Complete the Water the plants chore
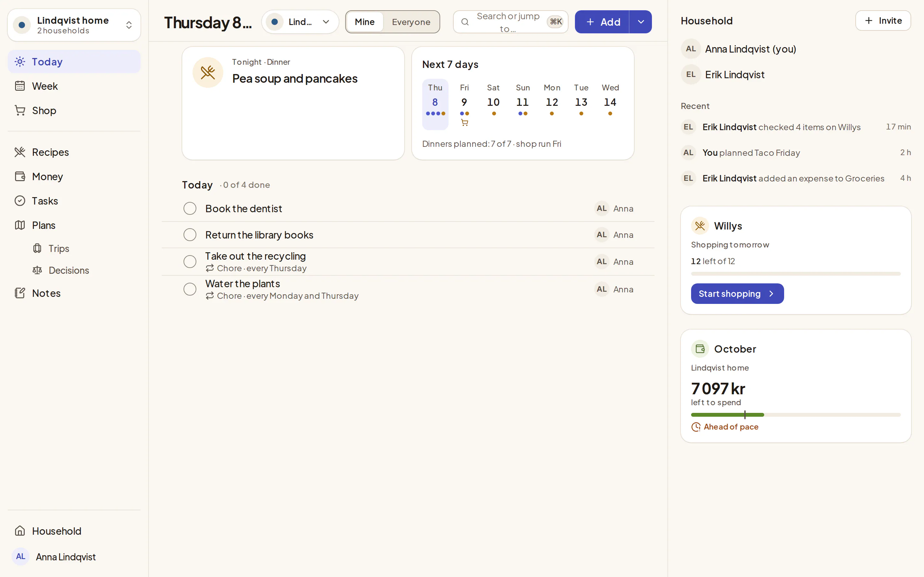 point(190,289)
